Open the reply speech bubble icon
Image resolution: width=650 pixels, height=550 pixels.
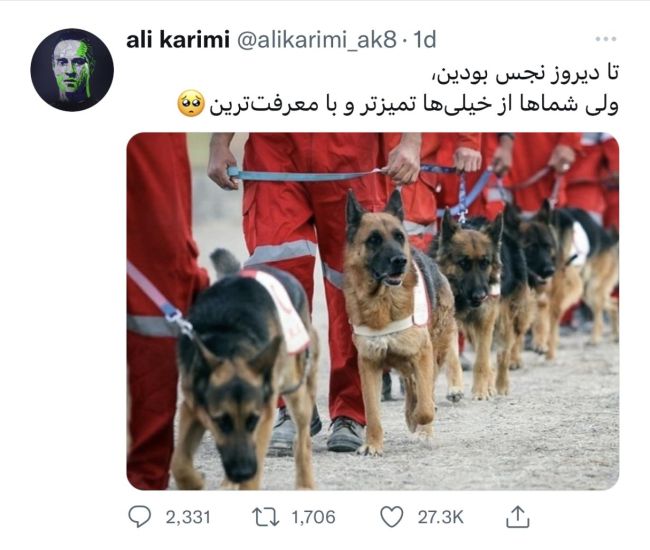click(139, 516)
